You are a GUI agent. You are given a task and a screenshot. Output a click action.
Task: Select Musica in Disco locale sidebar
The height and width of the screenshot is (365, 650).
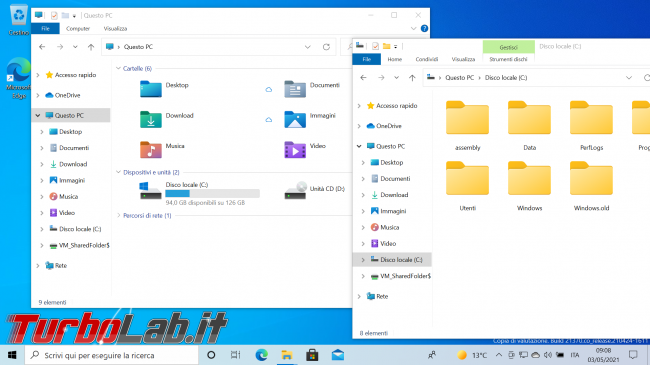click(x=385, y=227)
